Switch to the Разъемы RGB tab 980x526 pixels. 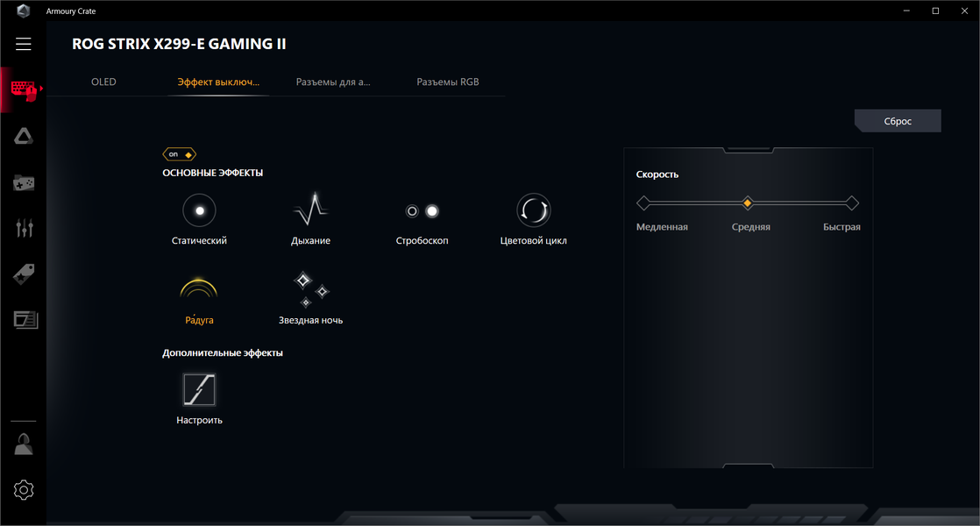click(448, 82)
